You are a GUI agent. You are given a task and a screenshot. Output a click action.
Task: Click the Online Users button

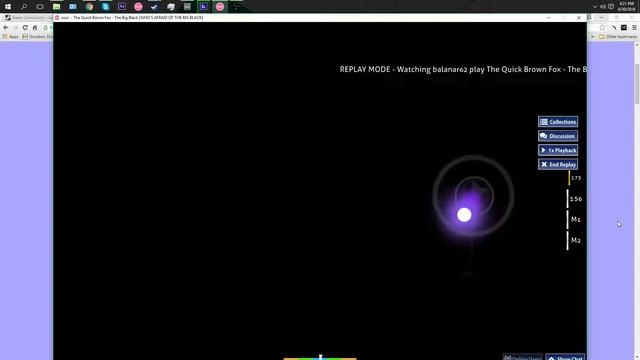point(522,357)
